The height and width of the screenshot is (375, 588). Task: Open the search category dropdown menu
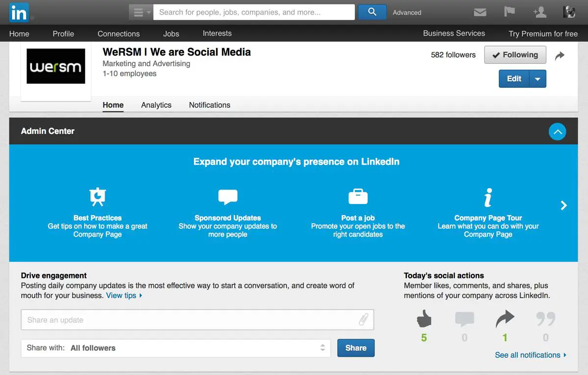coord(141,12)
